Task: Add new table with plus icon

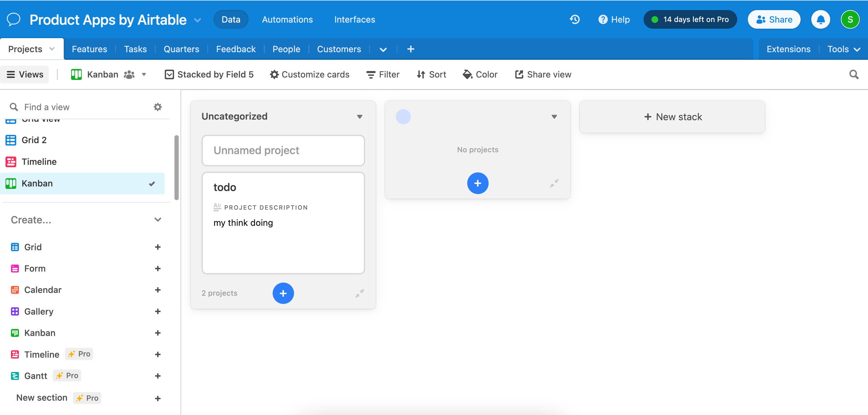Action: 411,49
